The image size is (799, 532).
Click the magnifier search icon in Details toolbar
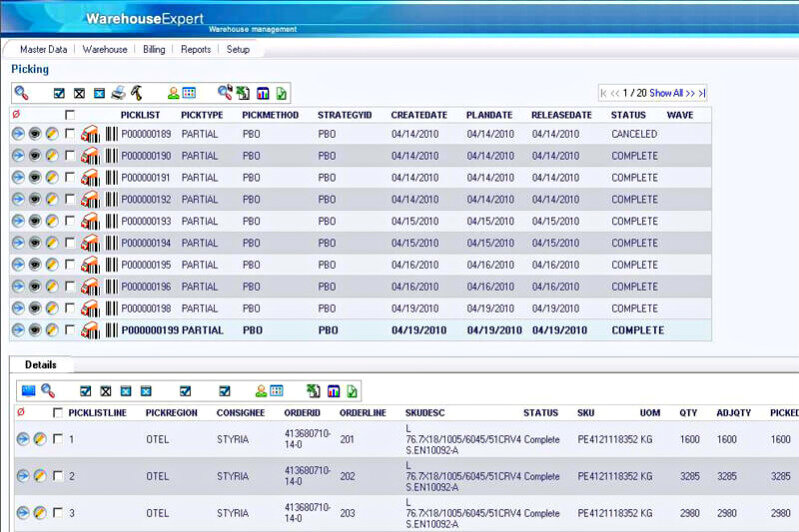[x=47, y=391]
